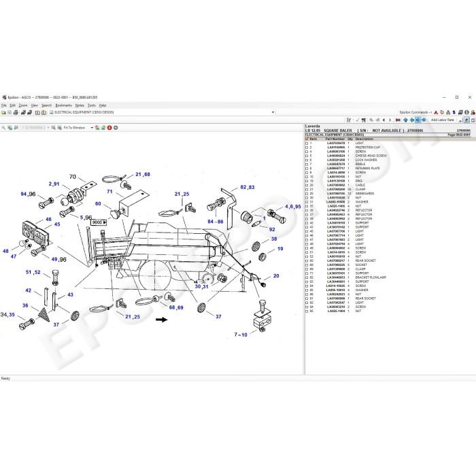
Task: Click callout 7-10 in the diagram
Action: pyautogui.click(x=241, y=335)
